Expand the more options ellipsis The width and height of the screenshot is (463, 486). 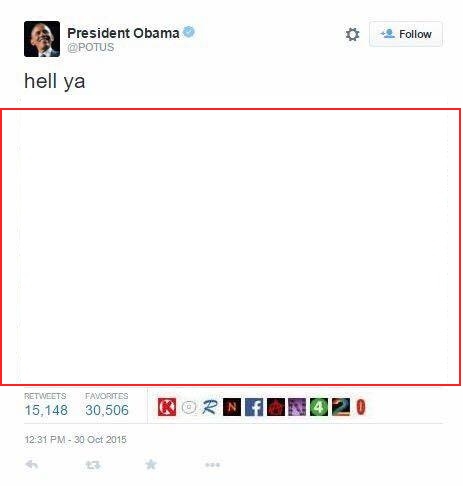(x=212, y=465)
